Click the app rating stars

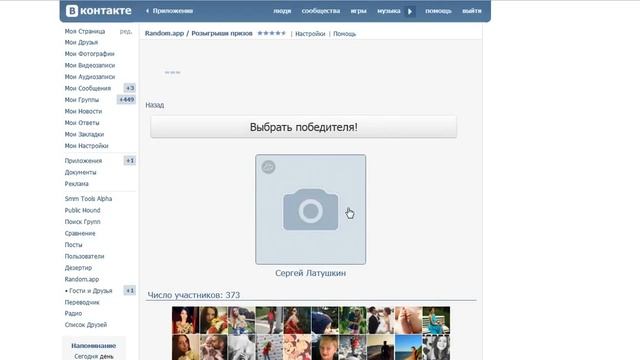272,33
